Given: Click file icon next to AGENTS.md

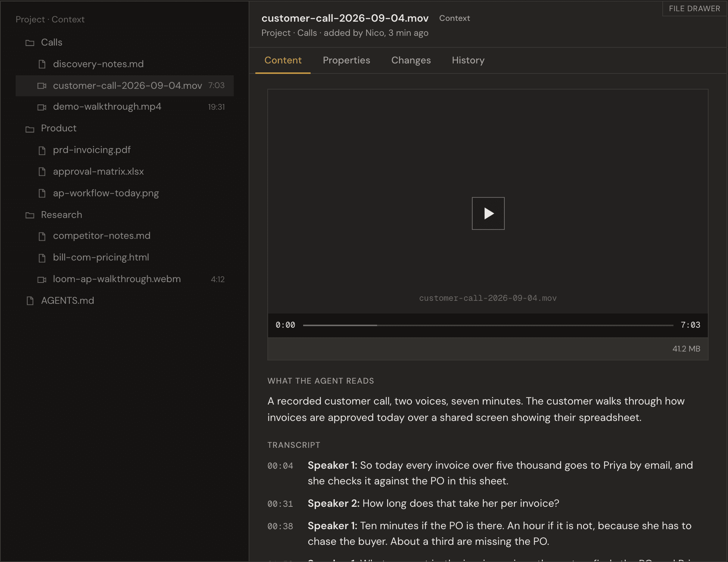Looking at the screenshot, I should click(30, 301).
